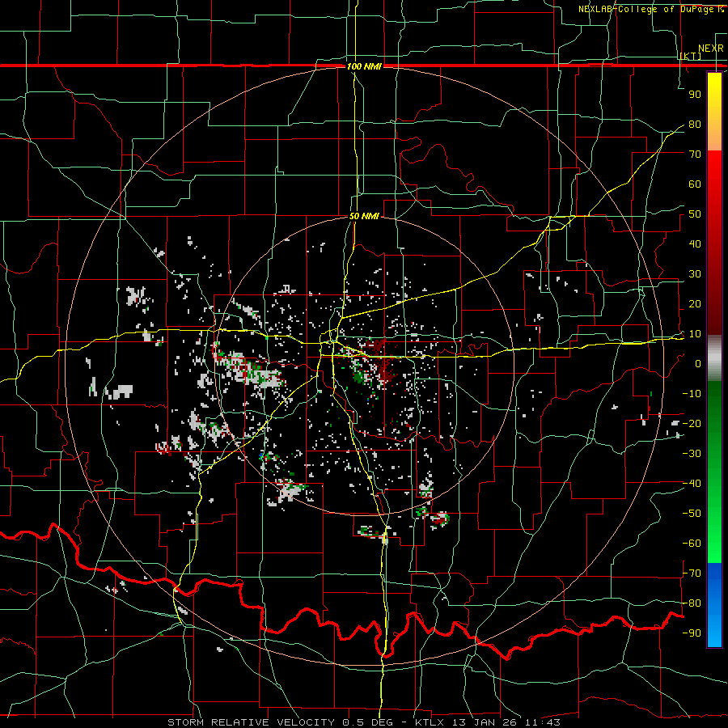Image resolution: width=728 pixels, height=728 pixels.
Task: Click the 0 value on velocity scale
Action: click(698, 364)
